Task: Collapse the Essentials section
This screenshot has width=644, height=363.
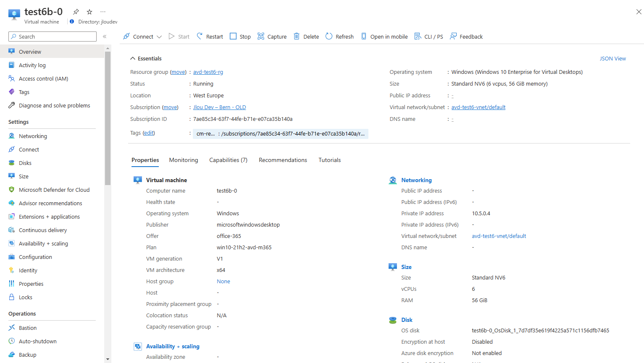Action: point(146,58)
